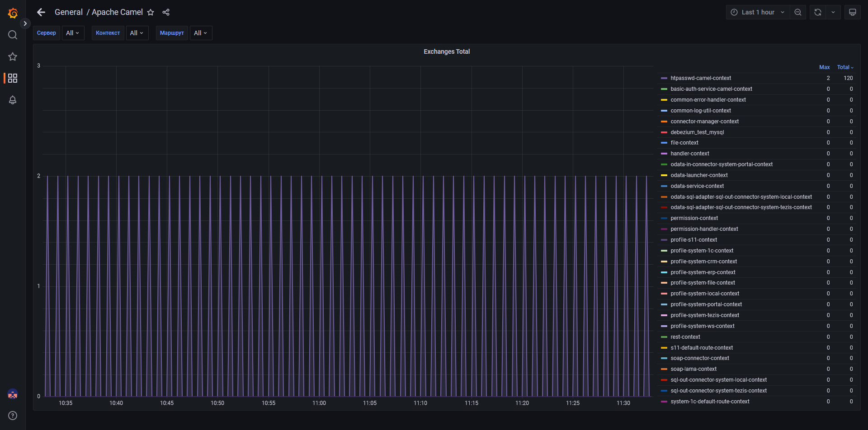Toggle rest-context series in legend
The height and width of the screenshot is (430, 868).
[685, 337]
